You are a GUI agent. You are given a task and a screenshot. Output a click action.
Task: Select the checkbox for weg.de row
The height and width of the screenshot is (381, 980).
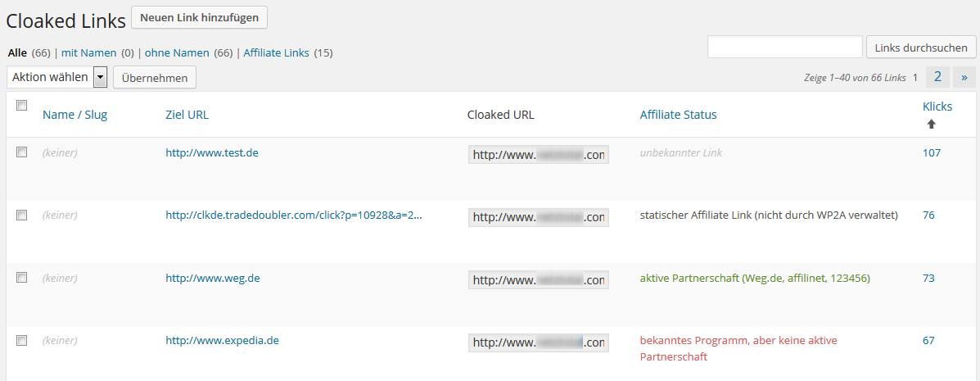pos(22,278)
